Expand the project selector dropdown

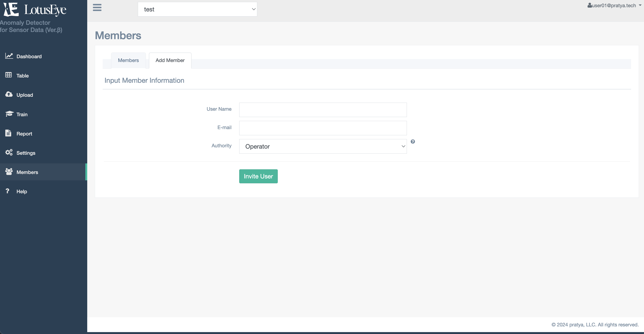pos(197,9)
